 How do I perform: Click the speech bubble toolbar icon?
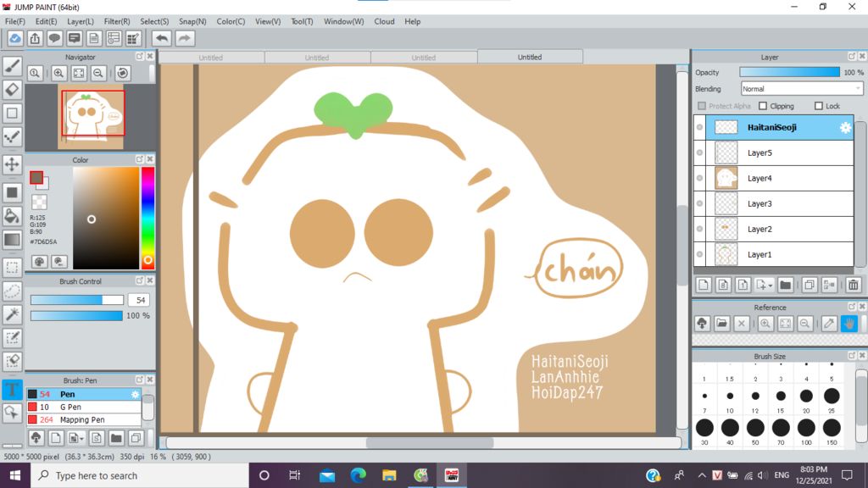click(54, 38)
